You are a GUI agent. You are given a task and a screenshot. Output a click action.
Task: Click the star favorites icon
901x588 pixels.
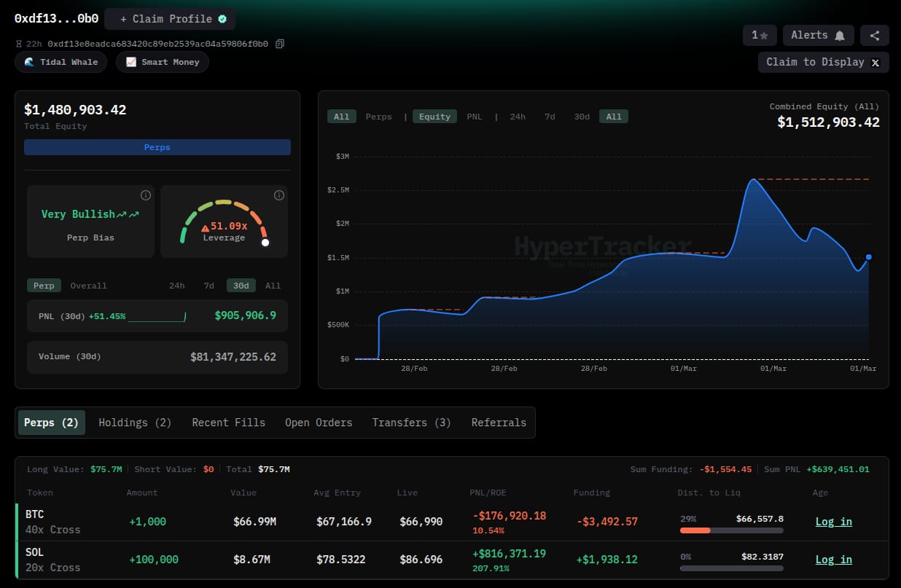pyautogui.click(x=760, y=35)
